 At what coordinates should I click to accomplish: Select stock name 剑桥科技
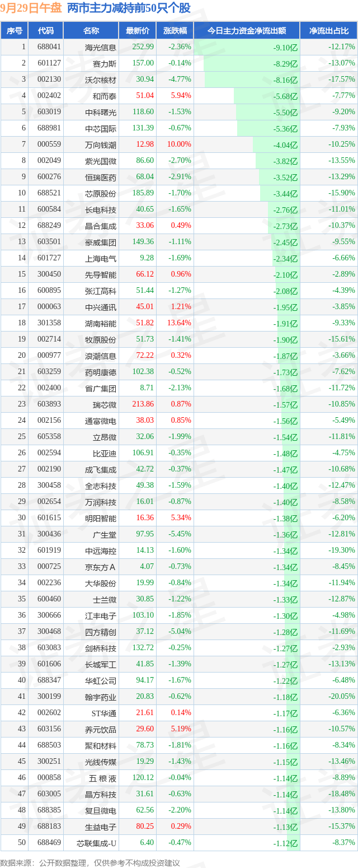point(101,648)
